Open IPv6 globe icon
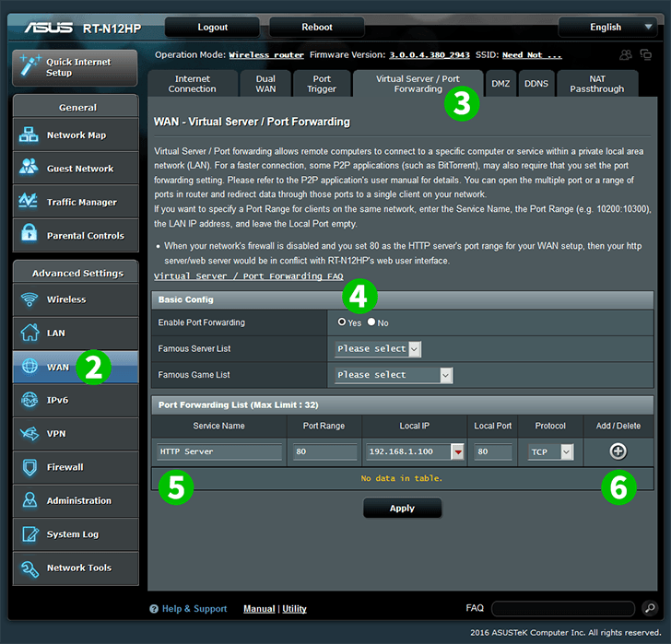The height and width of the screenshot is (644, 671). (x=29, y=400)
